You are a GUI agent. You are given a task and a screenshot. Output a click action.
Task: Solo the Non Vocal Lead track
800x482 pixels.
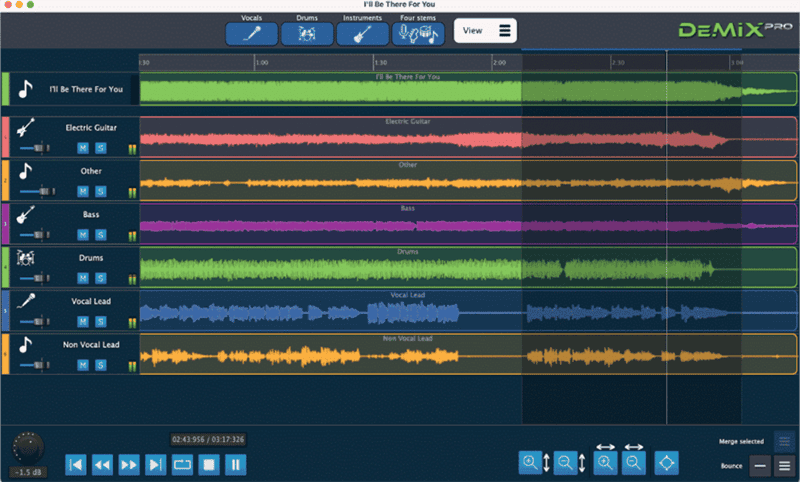101,365
